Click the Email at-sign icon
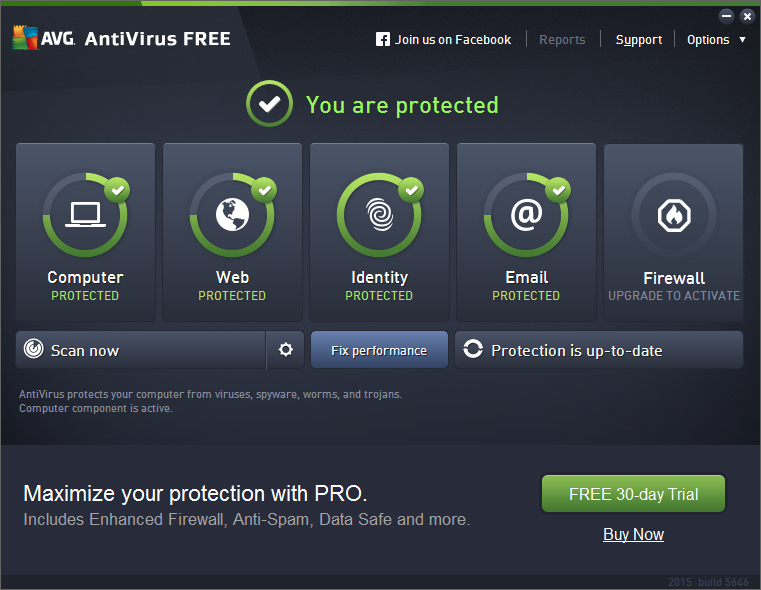 [526, 215]
